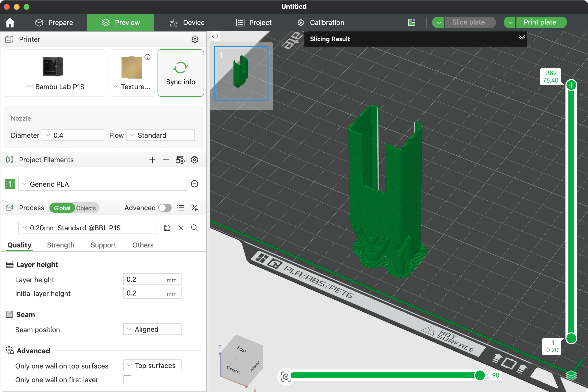Open project filaments settings gear

195,160
